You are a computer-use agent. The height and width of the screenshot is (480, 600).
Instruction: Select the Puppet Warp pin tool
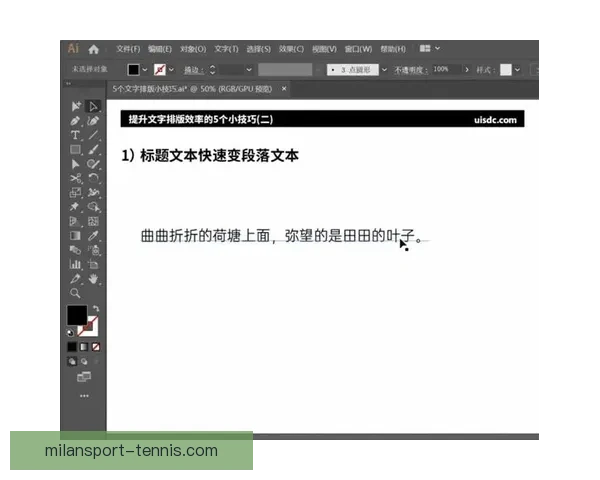75,207
